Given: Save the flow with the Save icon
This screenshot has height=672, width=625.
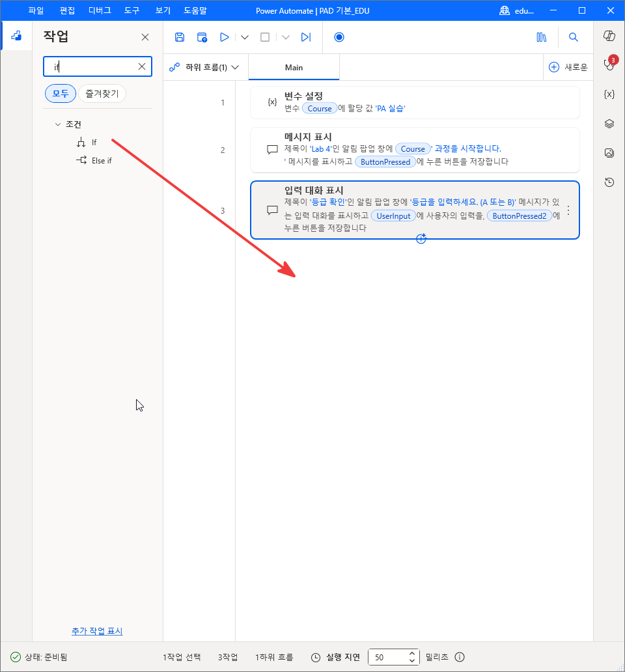Looking at the screenshot, I should 180,37.
